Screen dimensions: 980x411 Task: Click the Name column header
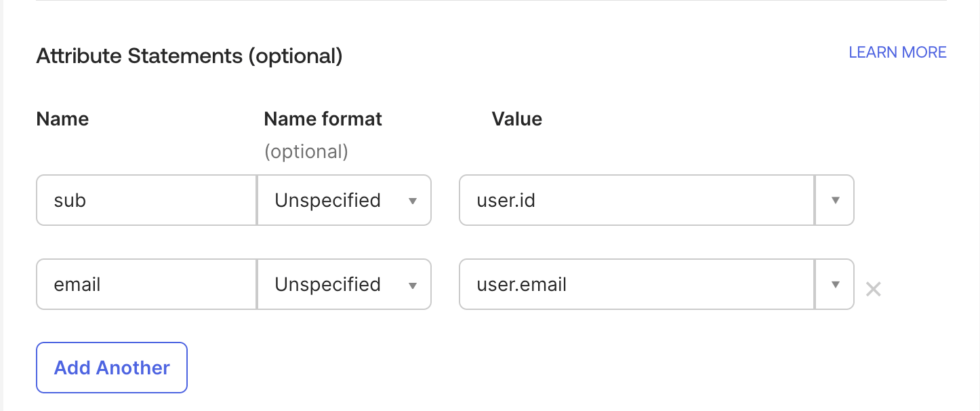coord(62,119)
